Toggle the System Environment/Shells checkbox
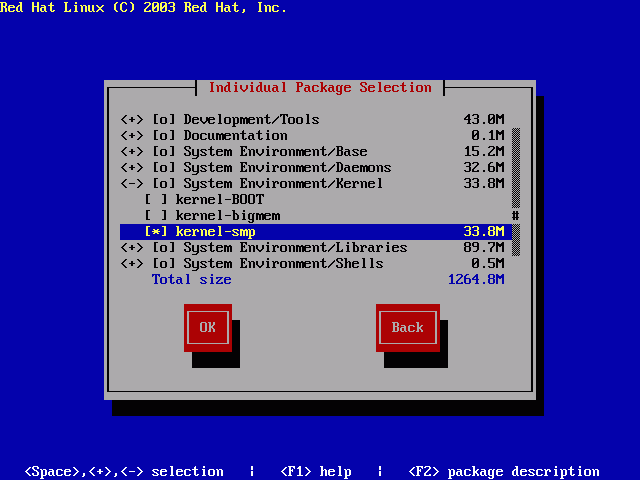 click(164, 263)
